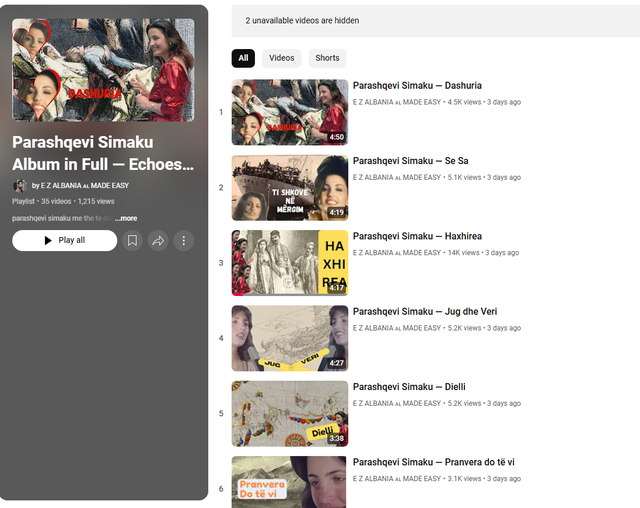Click the E Z ALBANIA channel avatar
Screen dimensions: 640x508
click(x=19, y=186)
